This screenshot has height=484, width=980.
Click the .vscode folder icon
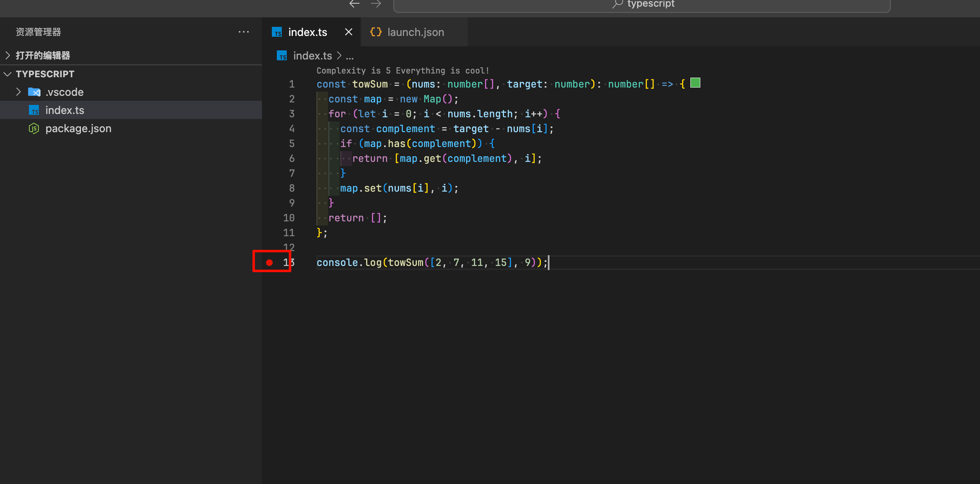[x=34, y=92]
